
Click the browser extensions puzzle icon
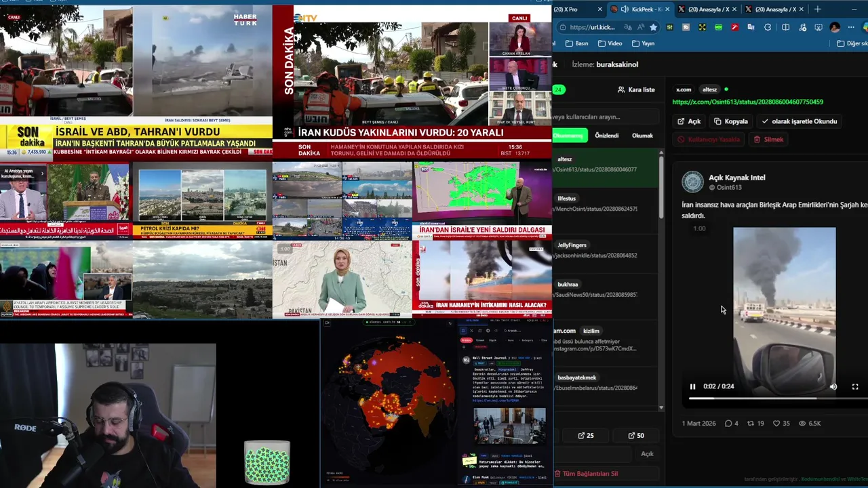[768, 27]
